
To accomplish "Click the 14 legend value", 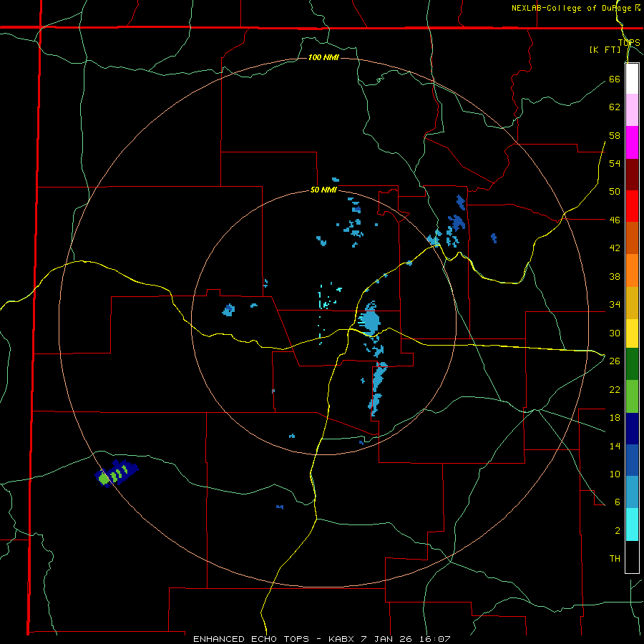I will coord(615,446).
